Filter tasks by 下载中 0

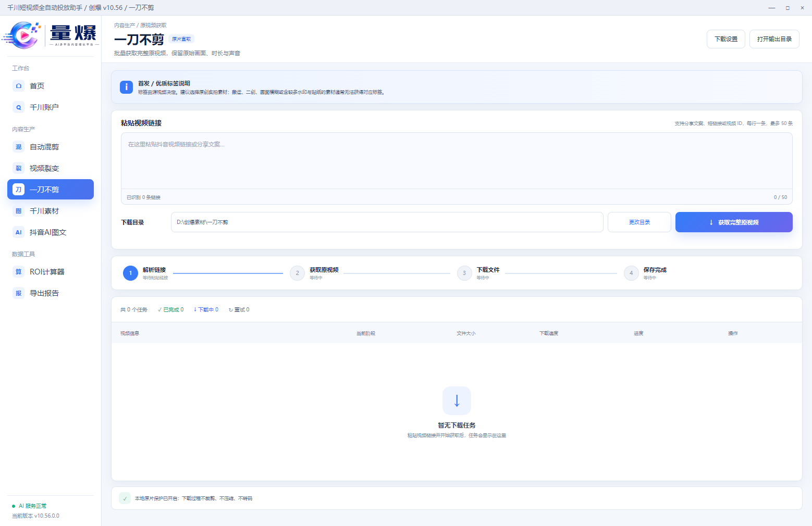[x=206, y=309]
